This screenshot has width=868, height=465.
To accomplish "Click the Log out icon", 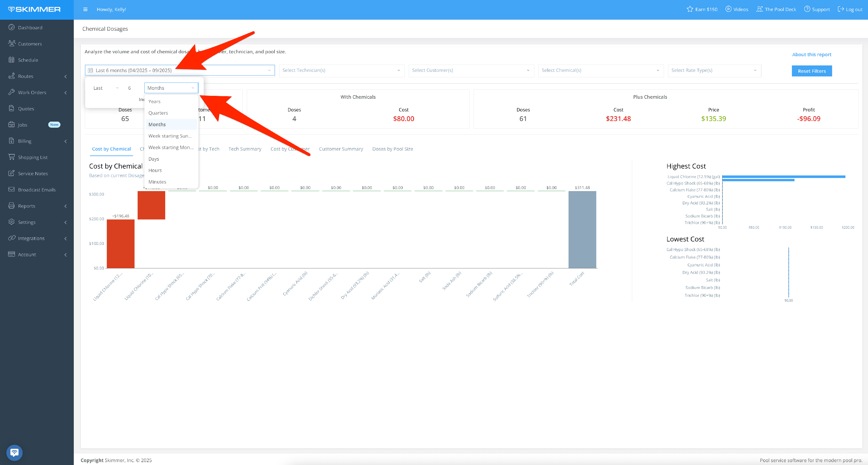I will click(841, 9).
